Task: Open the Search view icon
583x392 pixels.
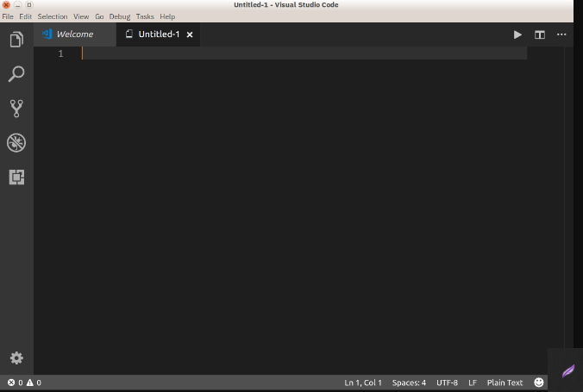Action: tap(16, 73)
